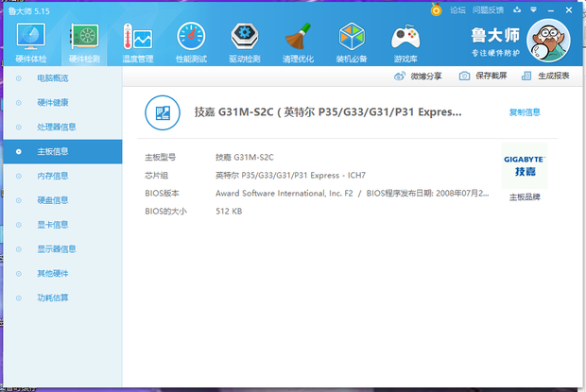Click the Weibo icon beside 微博分享
This screenshot has height=392, width=586.
(x=400, y=77)
